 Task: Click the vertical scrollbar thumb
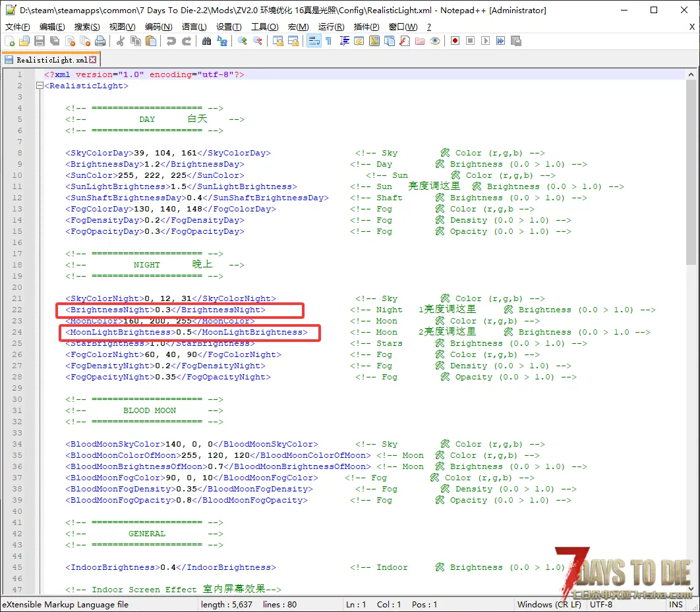click(x=691, y=171)
